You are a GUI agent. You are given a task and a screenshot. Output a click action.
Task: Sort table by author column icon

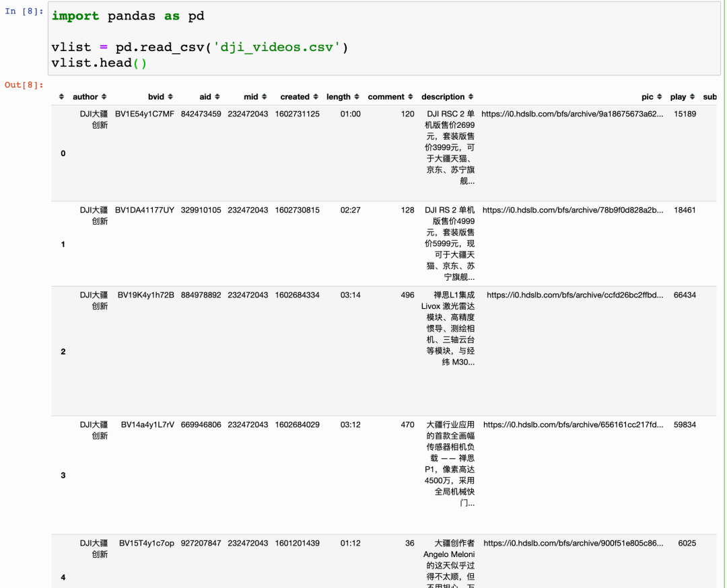[104, 97]
